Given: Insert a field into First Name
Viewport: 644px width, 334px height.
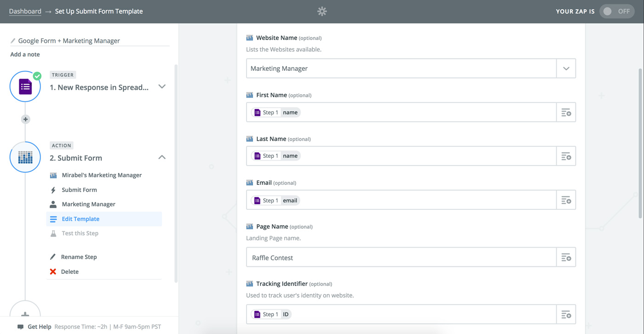Looking at the screenshot, I should tap(566, 112).
